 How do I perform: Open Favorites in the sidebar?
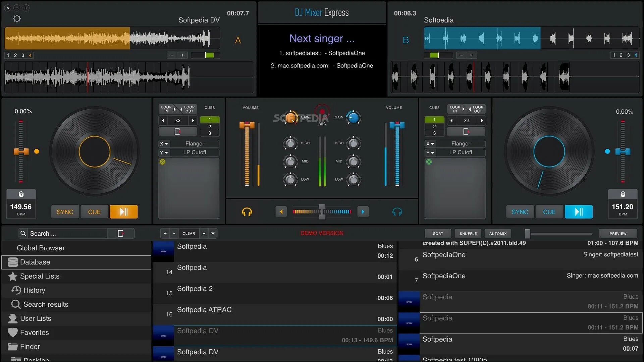[34, 333]
